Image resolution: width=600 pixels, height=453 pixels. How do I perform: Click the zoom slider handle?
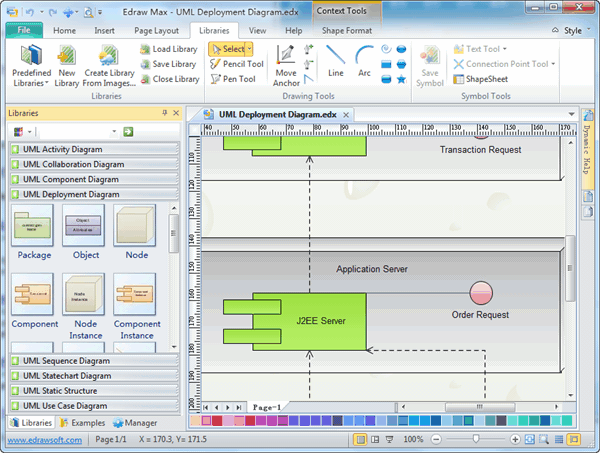[475, 440]
